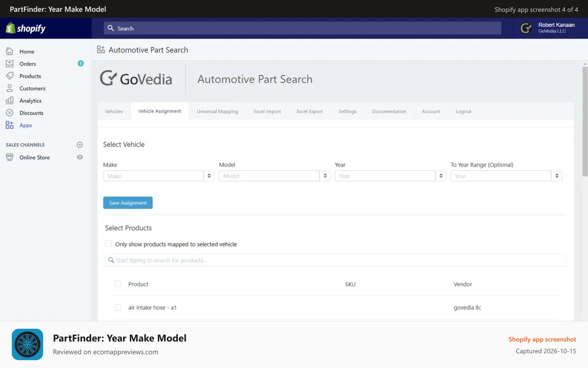Open Online Store sales channel link
Screen dimensions: 588x368
click(x=35, y=158)
